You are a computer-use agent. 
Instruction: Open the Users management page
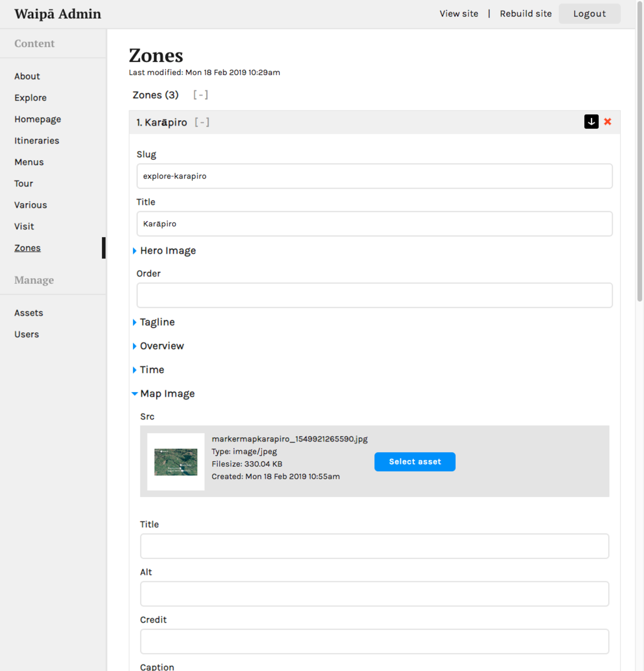[x=27, y=334]
